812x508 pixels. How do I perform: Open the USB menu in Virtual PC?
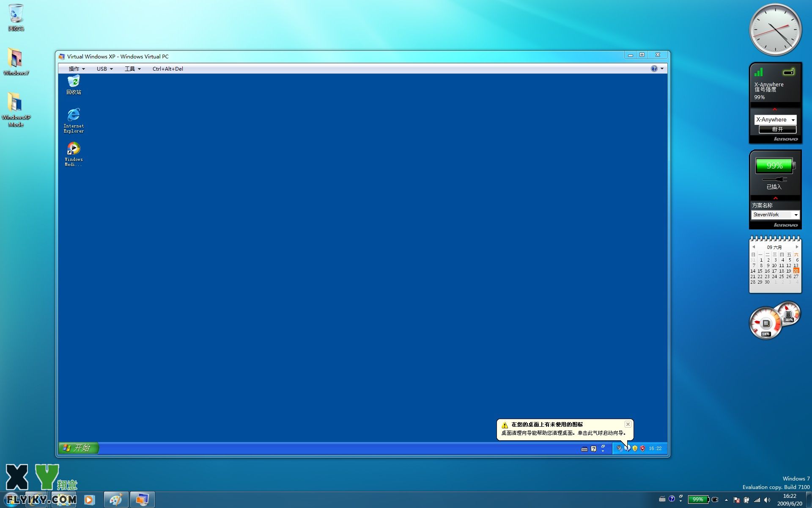click(x=104, y=69)
